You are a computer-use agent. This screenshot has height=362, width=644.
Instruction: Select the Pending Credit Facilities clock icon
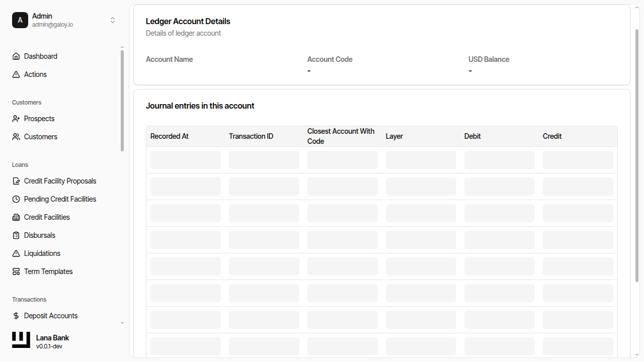[16, 199]
